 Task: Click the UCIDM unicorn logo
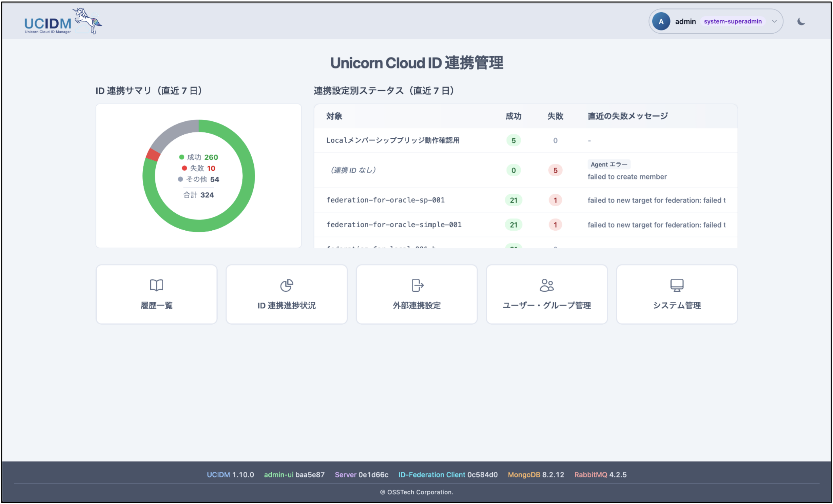point(63,21)
